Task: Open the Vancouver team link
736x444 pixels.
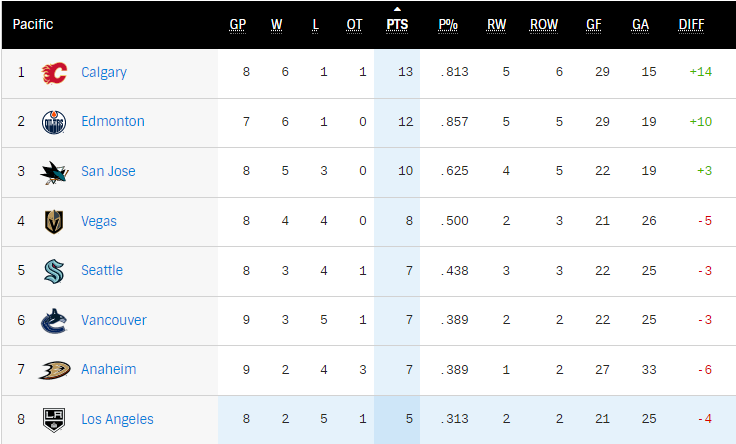Action: coord(114,320)
